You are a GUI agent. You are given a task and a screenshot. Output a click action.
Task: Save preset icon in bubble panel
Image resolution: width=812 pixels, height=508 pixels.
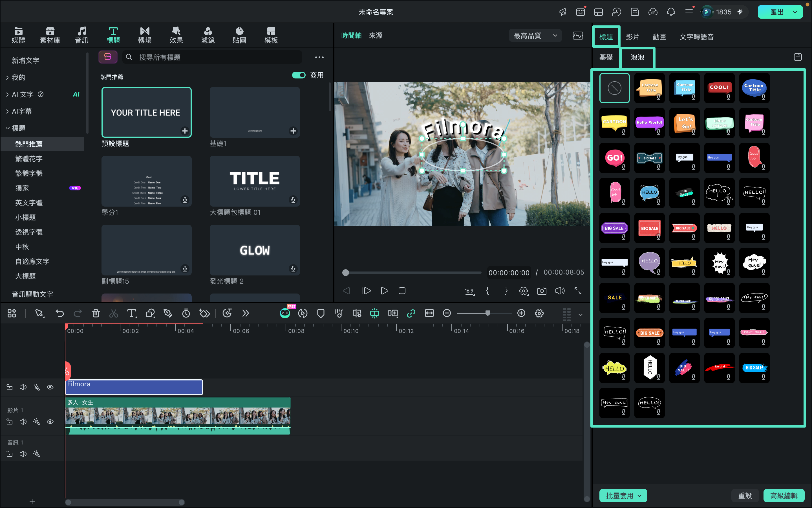798,57
